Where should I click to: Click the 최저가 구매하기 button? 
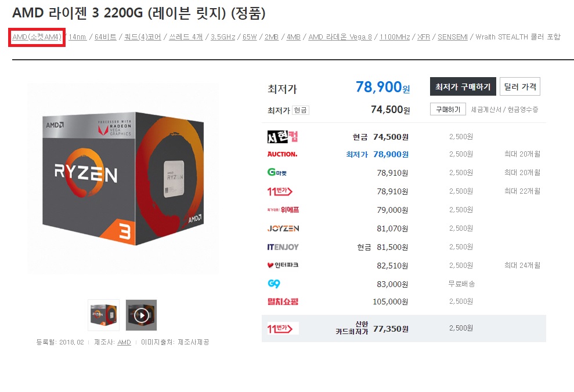click(463, 86)
